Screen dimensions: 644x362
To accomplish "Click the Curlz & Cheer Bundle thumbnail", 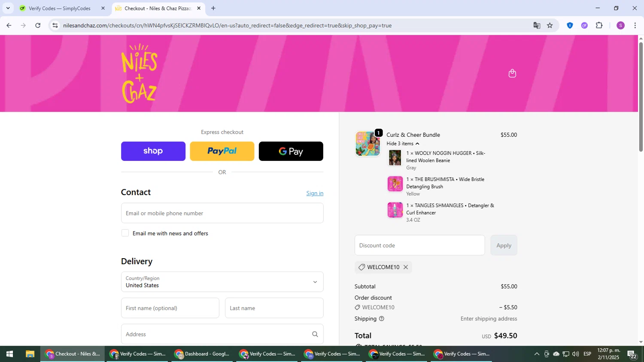I will pos(368,144).
